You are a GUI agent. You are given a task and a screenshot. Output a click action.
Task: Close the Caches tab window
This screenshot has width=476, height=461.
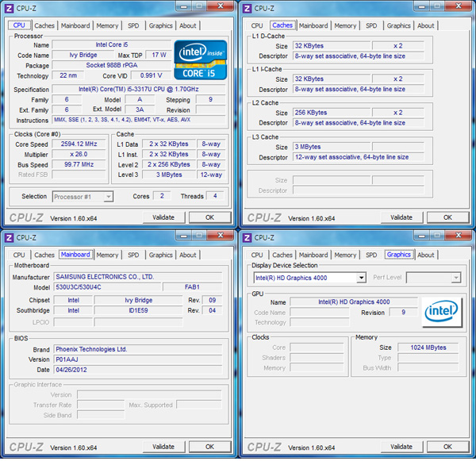pyautogui.click(x=459, y=6)
